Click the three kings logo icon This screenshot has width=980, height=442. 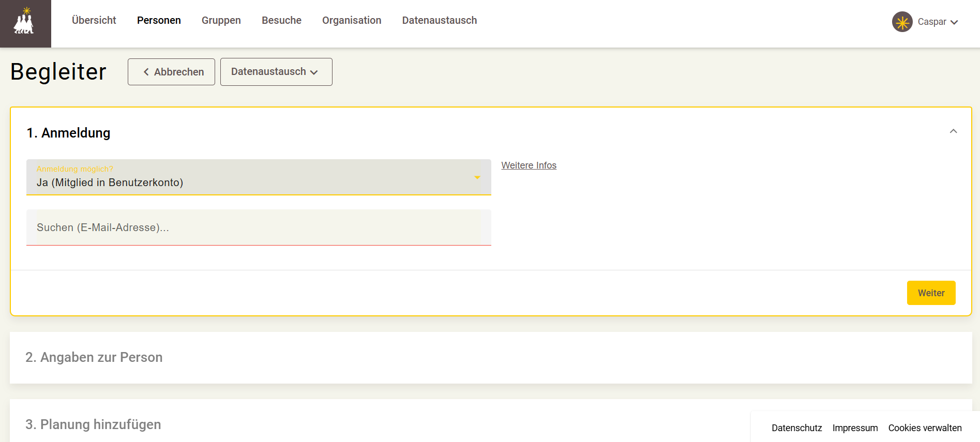click(x=24, y=22)
